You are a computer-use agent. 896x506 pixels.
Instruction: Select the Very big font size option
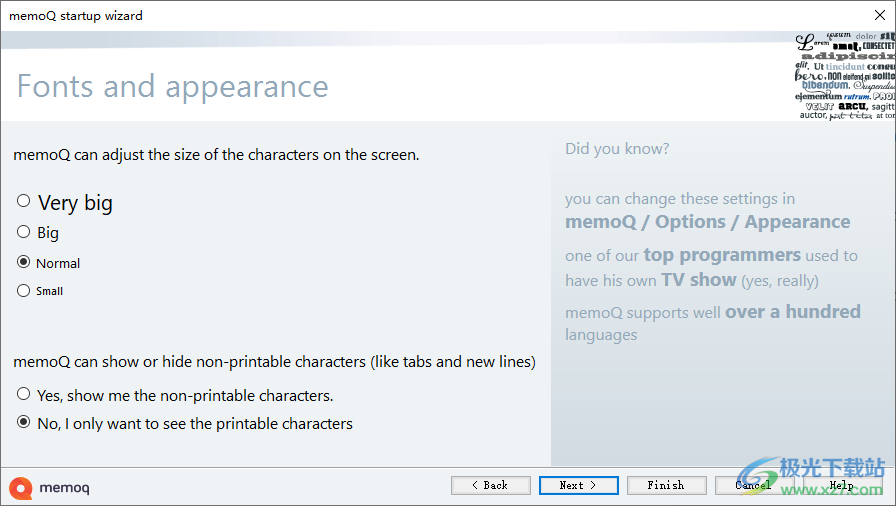23,201
